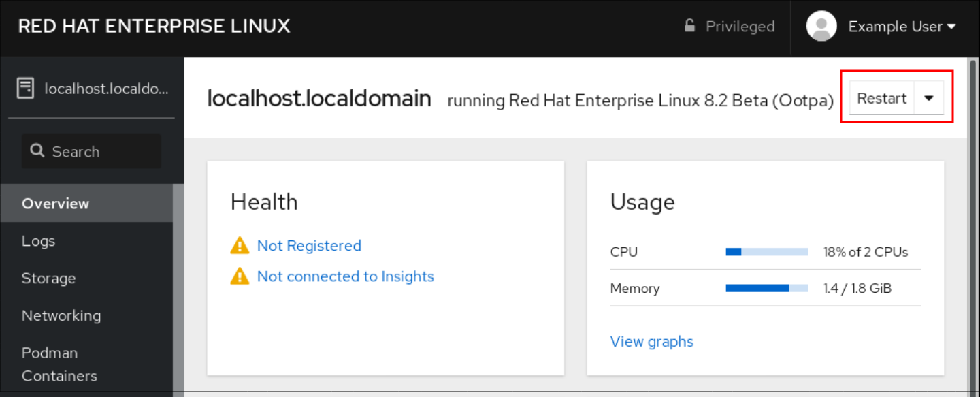980x397 pixels.
Task: Open the Example User dropdown menu
Action: [x=902, y=27]
